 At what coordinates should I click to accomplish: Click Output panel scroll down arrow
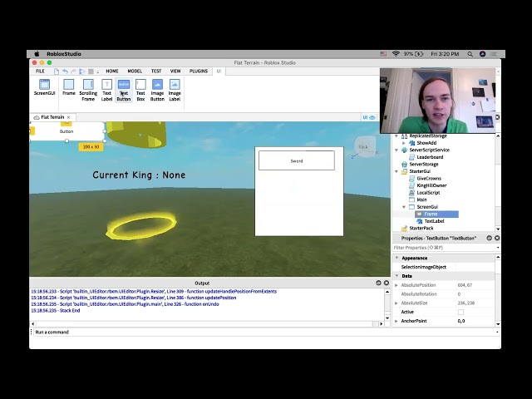(x=387, y=318)
